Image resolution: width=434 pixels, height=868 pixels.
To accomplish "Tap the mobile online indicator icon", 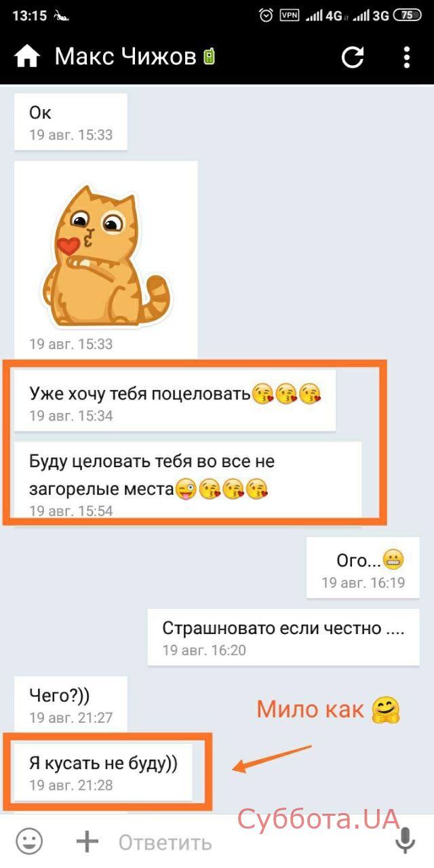I will pos(209,57).
